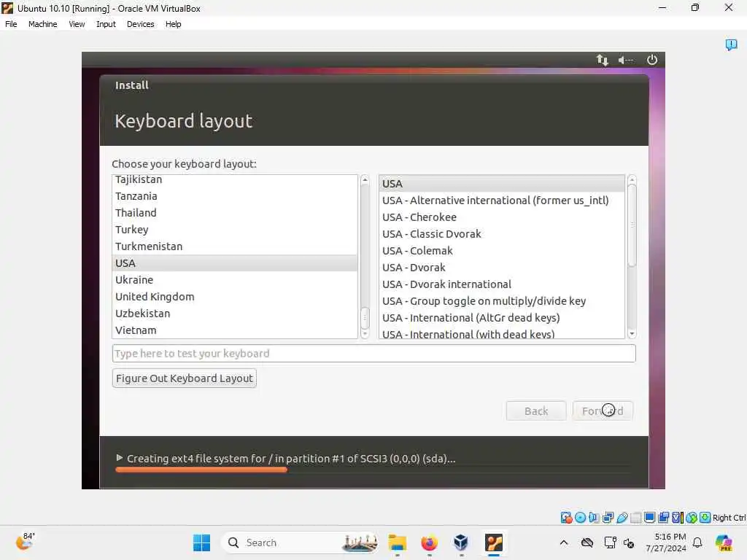Show hidden system tray icons chevron
Image resolution: width=747 pixels, height=560 pixels.
pyautogui.click(x=564, y=542)
